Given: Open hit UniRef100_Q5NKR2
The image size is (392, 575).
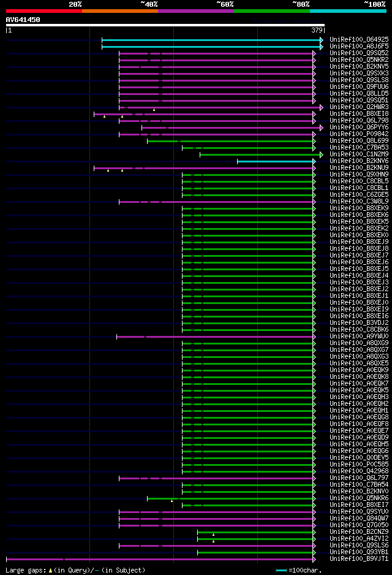Looking at the screenshot, I should tap(359, 59).
